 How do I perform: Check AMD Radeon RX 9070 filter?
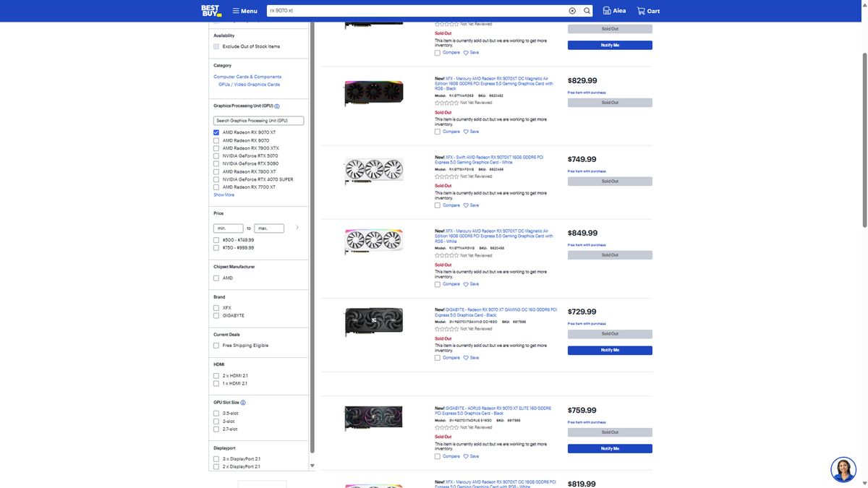point(216,140)
